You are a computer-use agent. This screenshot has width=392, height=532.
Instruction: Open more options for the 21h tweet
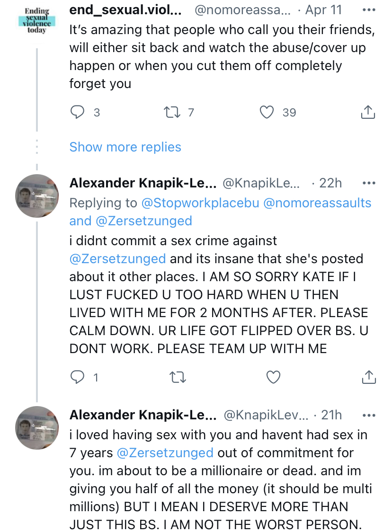[369, 415]
